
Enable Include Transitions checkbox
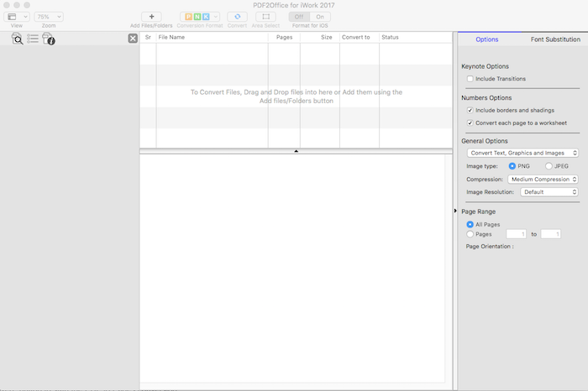tap(470, 79)
